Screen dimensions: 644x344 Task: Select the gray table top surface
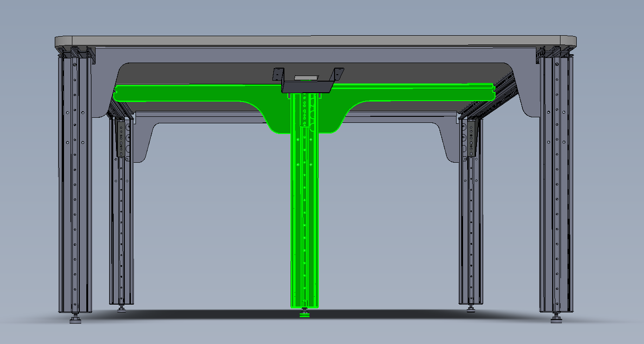[x=316, y=41]
